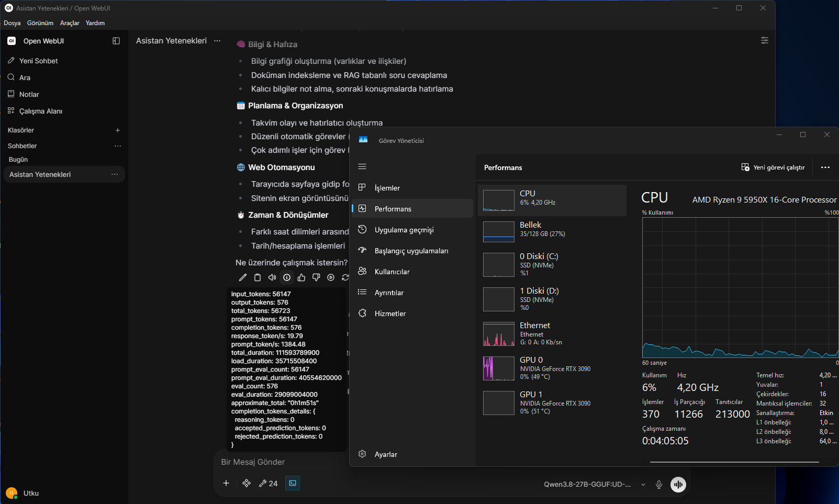Screen dimensions: 839x504
Task: Click Yeni görevi çalıştır button
Action: [773, 167]
